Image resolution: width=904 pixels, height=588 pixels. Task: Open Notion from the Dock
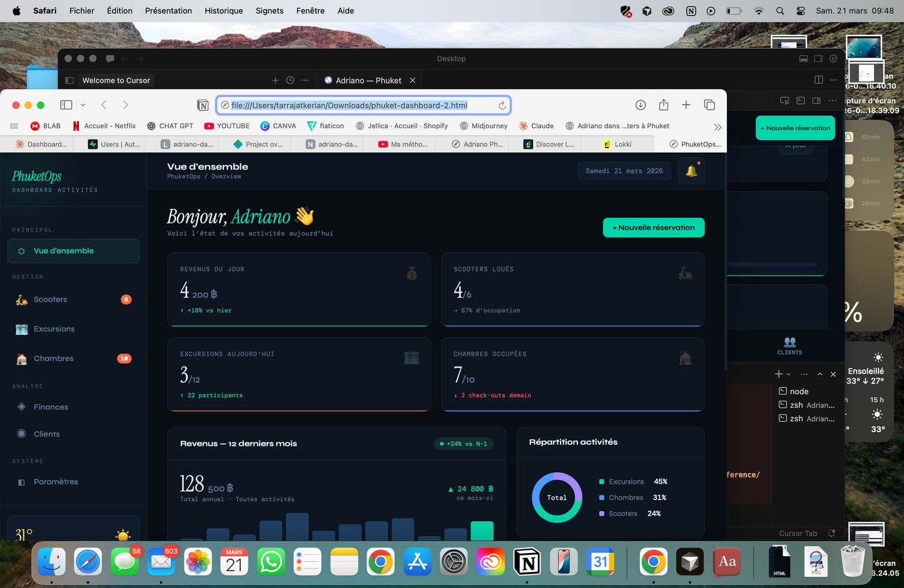click(x=527, y=562)
